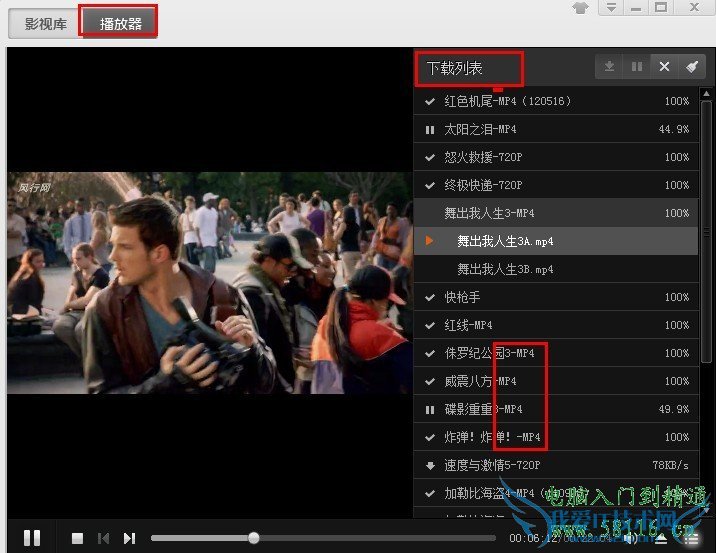Viewport: 716px width, 553px height.
Task: Collapse the 舞出我人生3-MP4 group row
Action: click(556, 213)
